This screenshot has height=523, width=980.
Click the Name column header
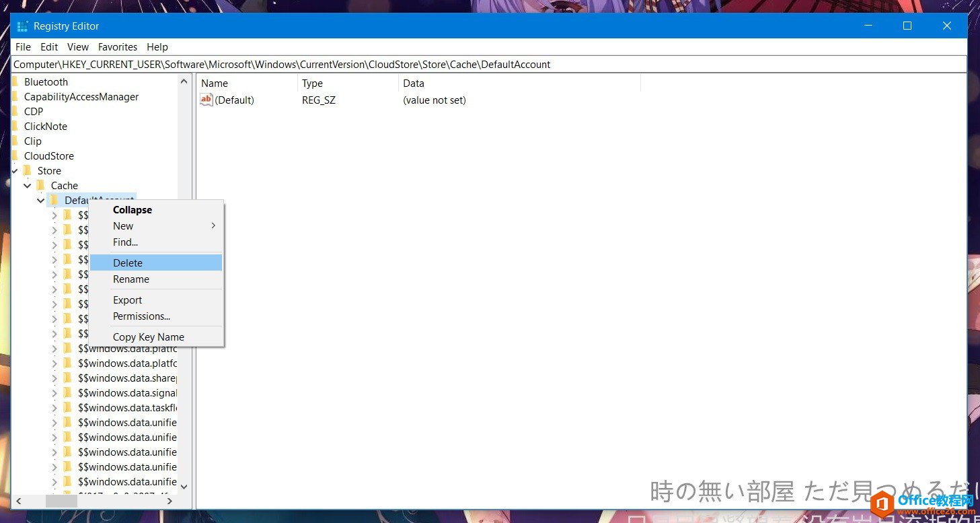(247, 83)
